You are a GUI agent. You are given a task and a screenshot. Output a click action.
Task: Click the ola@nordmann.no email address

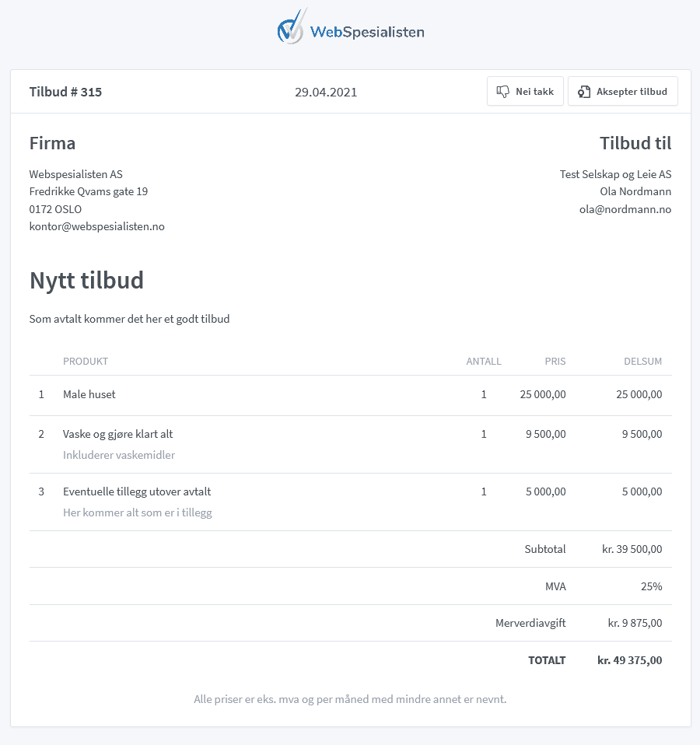point(625,209)
